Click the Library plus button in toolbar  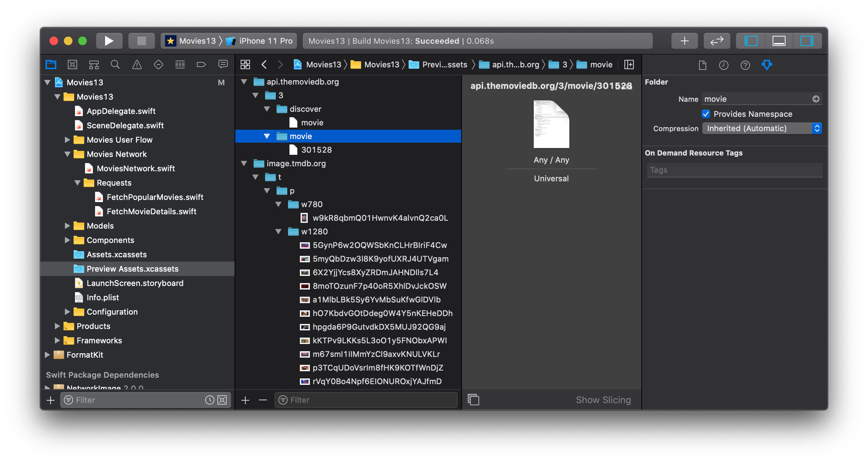[x=684, y=41]
